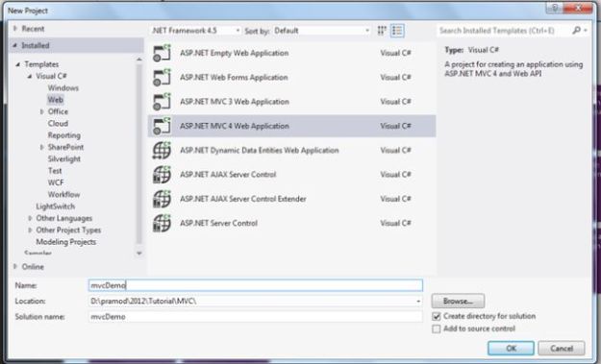Open the help button in title bar
This screenshot has width=601, height=364.
[x=554, y=8]
